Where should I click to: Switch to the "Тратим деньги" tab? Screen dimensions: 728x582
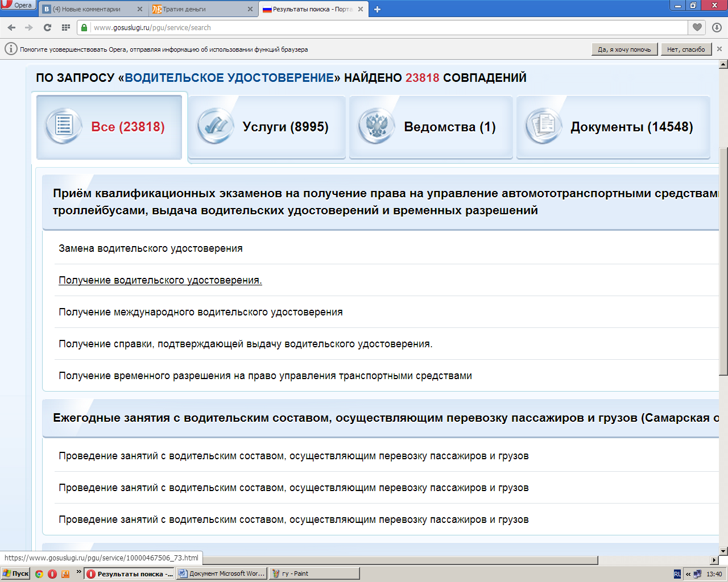click(x=203, y=9)
